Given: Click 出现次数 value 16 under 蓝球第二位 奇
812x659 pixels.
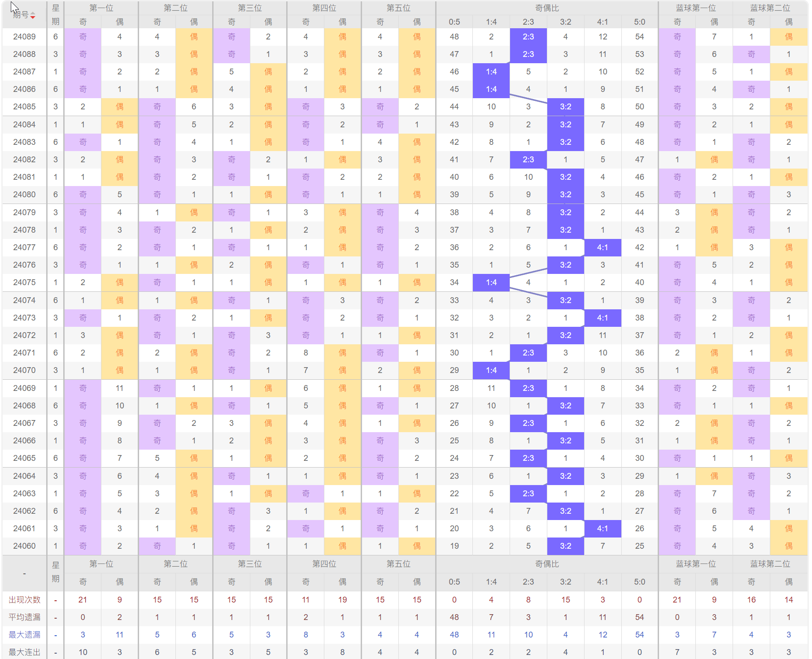Looking at the screenshot, I should [751, 600].
